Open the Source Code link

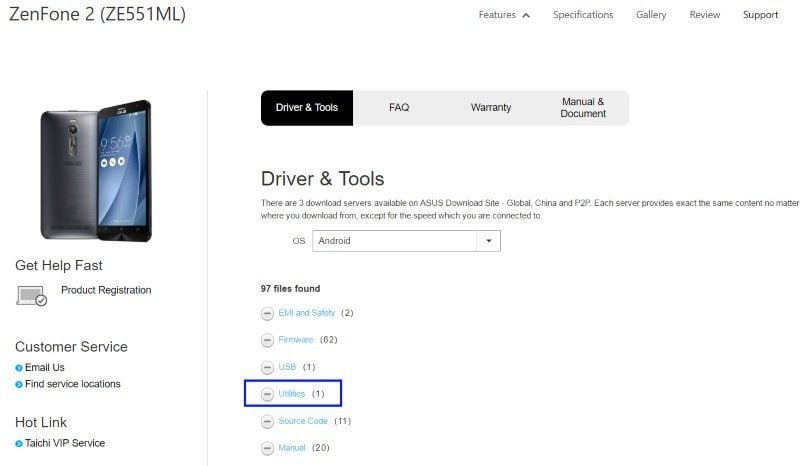coord(303,421)
